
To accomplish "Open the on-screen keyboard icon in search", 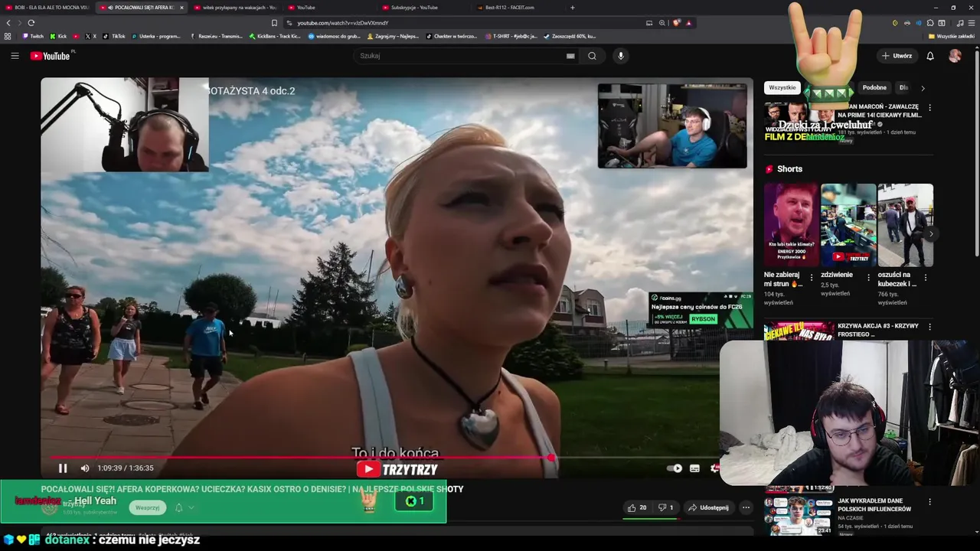I will 570,56.
